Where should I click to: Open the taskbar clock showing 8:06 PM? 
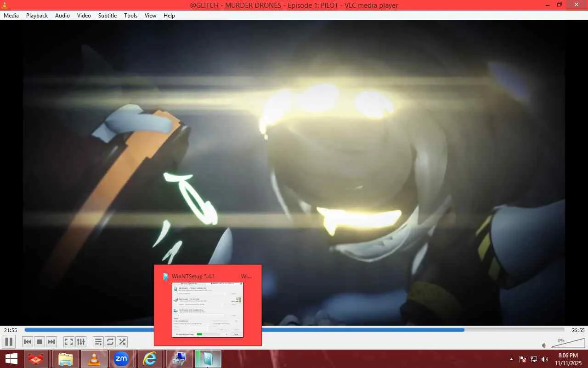point(568,359)
